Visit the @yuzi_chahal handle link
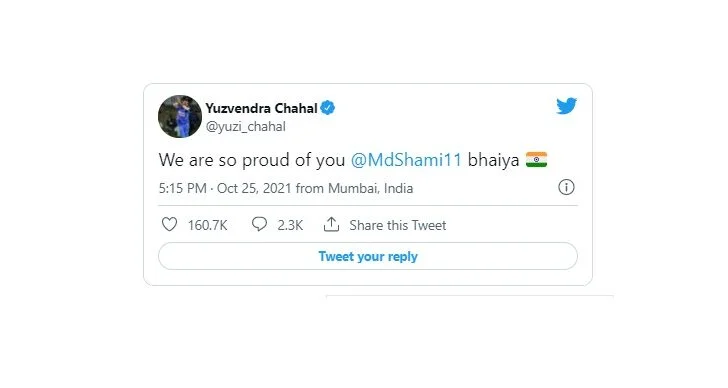The image size is (728, 388). point(246,127)
